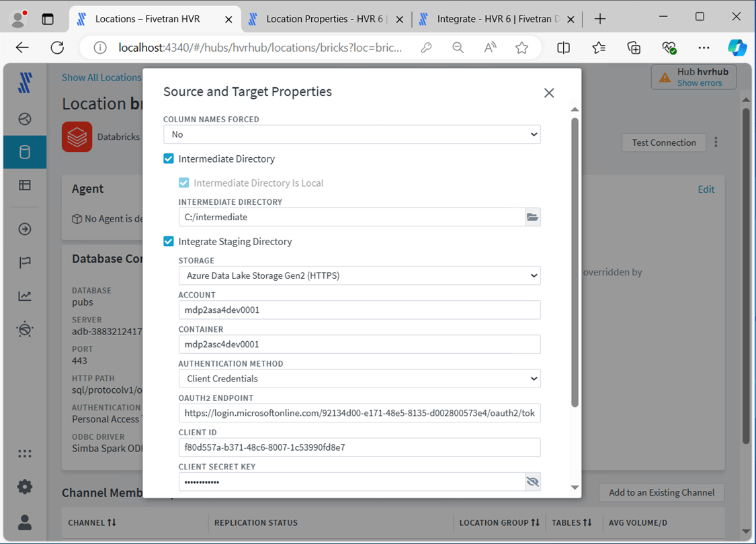Viewport: 756px width, 544px height.
Task: Open browser essentials heart icon
Action: [669, 48]
